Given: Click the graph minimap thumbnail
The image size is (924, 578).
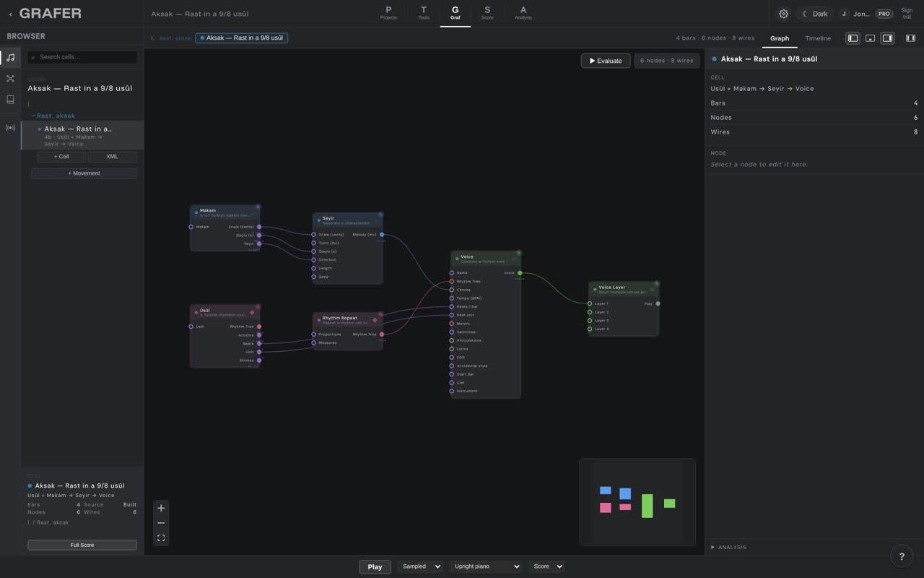Looking at the screenshot, I should [637, 502].
